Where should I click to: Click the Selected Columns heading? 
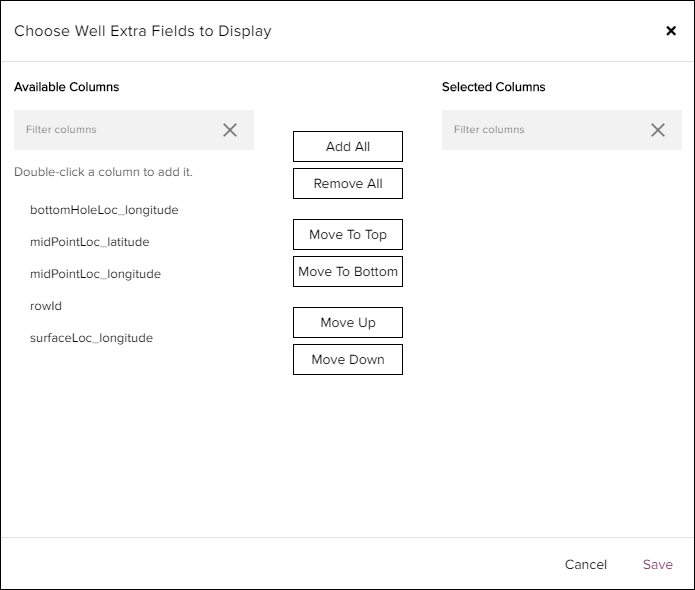click(494, 87)
